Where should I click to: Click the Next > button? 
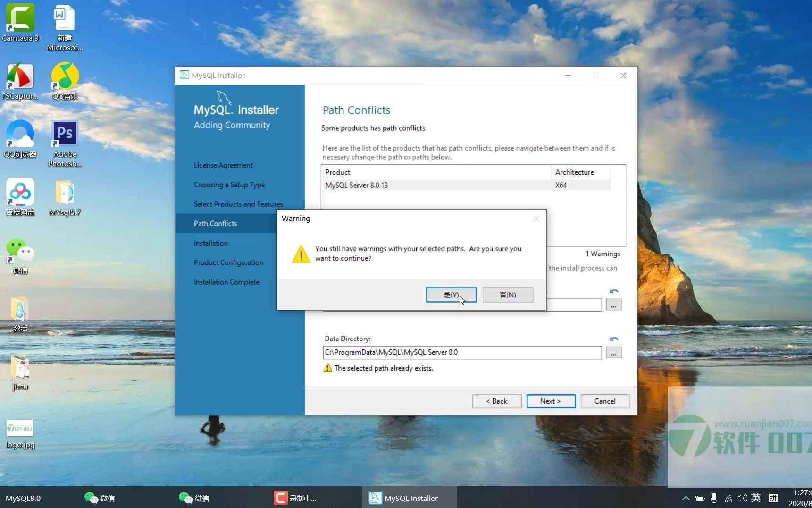click(551, 401)
